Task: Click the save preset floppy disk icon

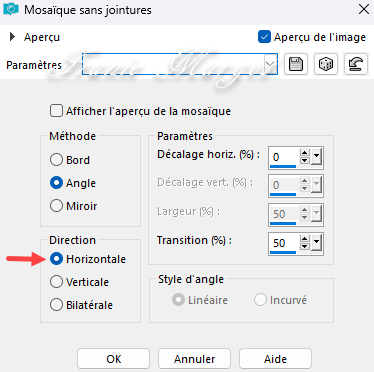Action: [296, 64]
